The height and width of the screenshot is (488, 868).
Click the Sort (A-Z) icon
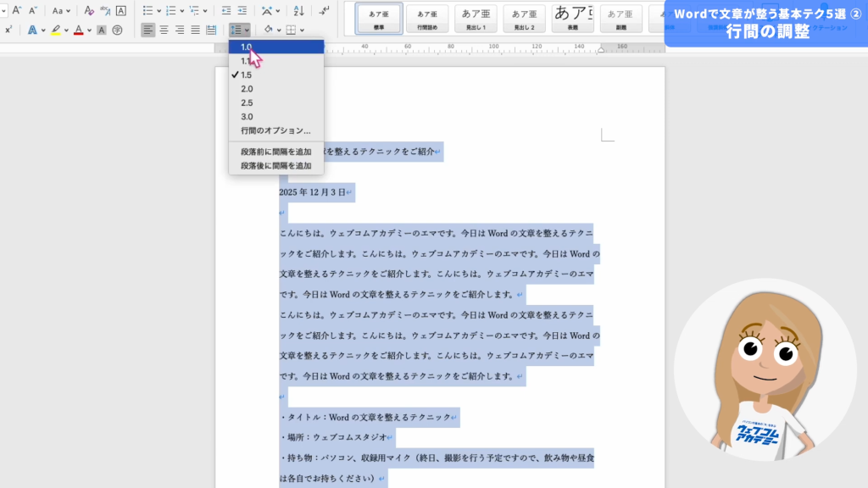pyautogui.click(x=298, y=11)
